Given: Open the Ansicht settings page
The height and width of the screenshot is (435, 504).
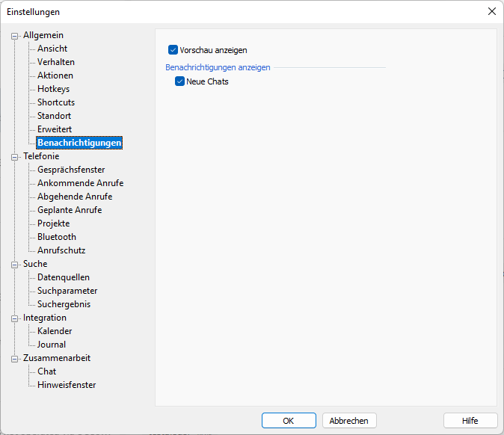Looking at the screenshot, I should 52,49.
